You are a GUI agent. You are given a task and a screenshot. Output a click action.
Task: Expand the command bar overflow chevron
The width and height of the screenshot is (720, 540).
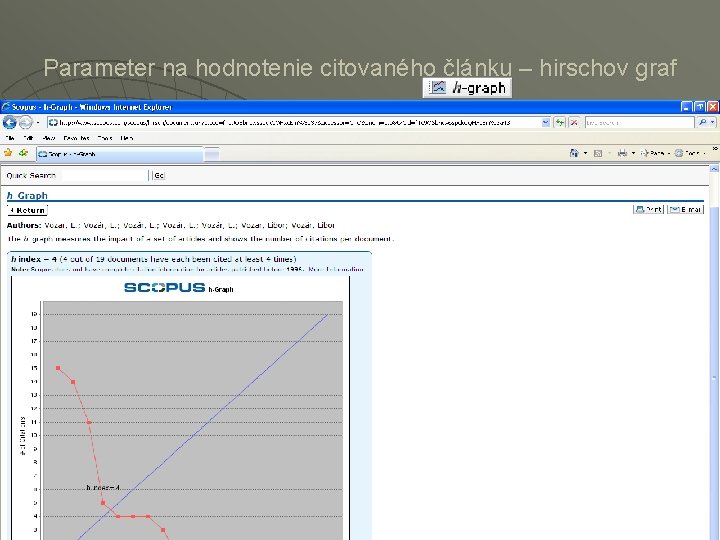(715, 149)
